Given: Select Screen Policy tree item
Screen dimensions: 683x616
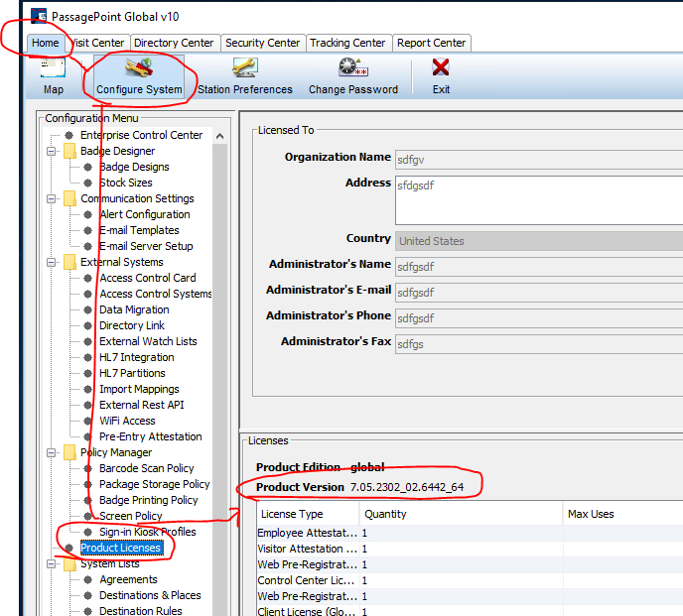Looking at the screenshot, I should [x=131, y=516].
